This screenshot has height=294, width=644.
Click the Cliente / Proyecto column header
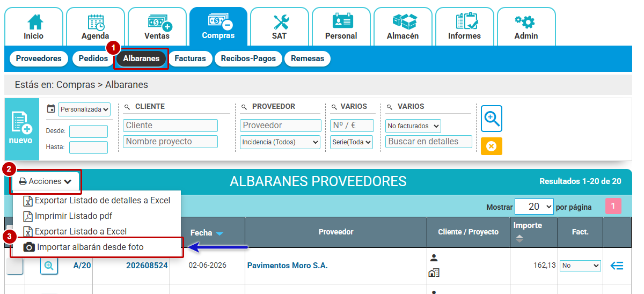pyautogui.click(x=469, y=232)
